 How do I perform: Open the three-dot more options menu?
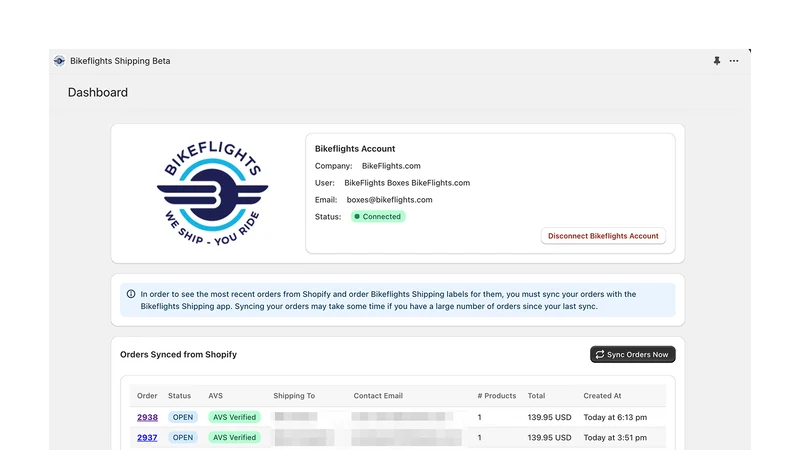tap(734, 61)
